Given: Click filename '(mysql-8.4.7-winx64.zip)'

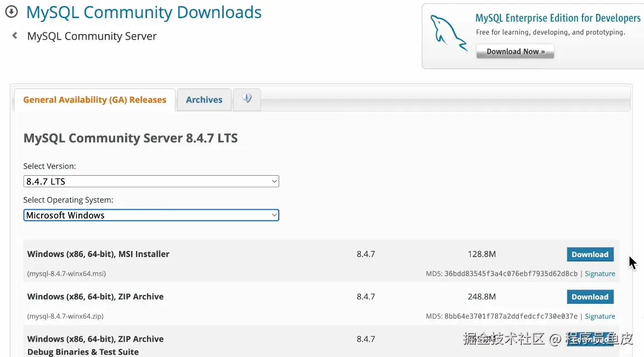Looking at the screenshot, I should [65, 316].
